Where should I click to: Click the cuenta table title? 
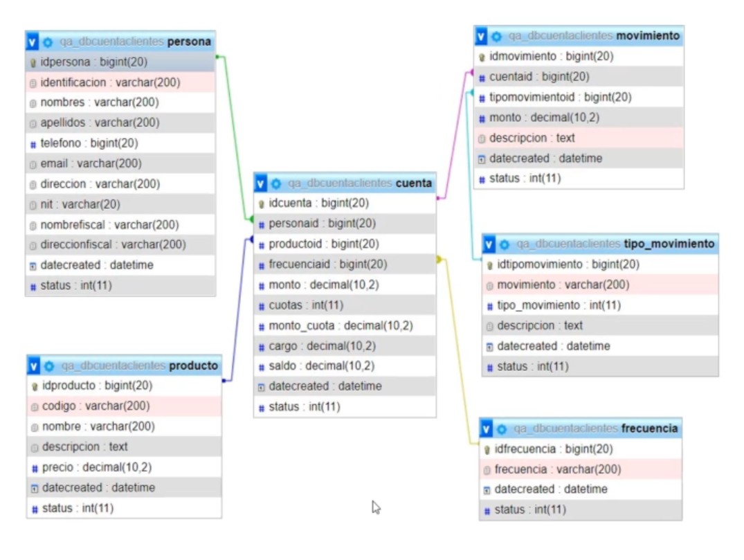[x=413, y=183]
